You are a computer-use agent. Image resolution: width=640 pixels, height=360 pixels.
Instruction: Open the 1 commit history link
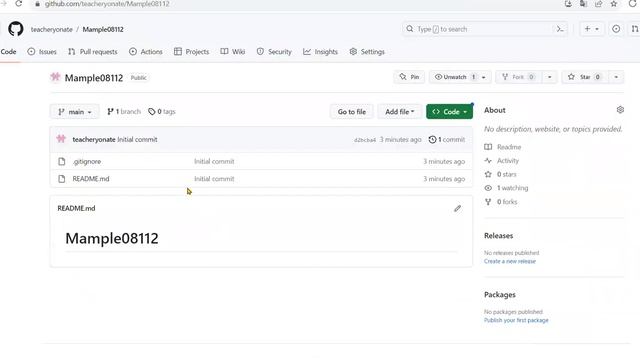[447, 140]
